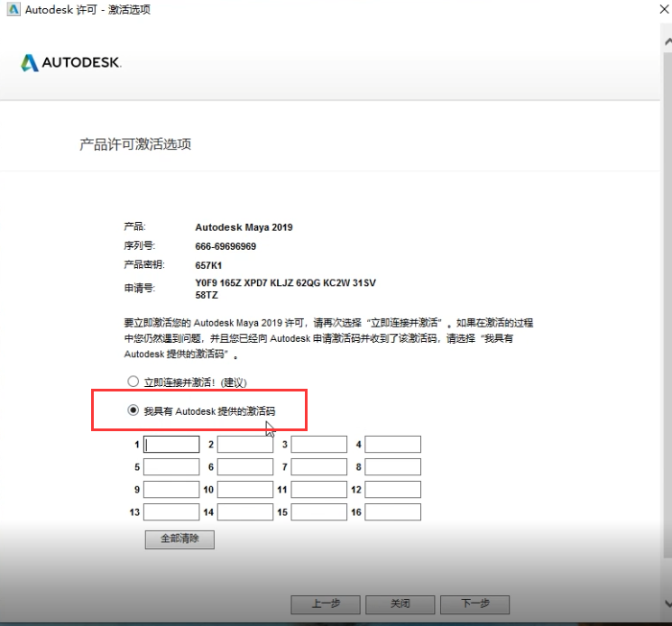
Task: Click activation code field 3
Action: click(318, 445)
